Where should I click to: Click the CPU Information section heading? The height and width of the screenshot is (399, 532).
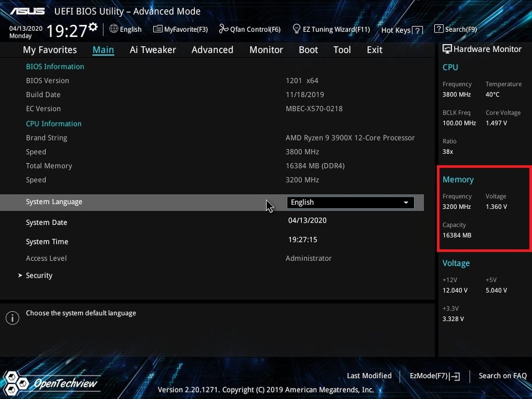coord(54,124)
